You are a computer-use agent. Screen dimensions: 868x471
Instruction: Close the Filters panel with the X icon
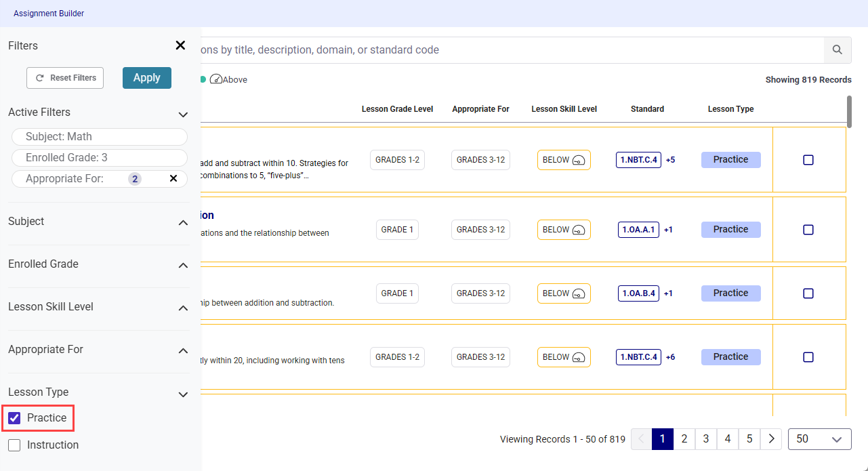(x=180, y=45)
